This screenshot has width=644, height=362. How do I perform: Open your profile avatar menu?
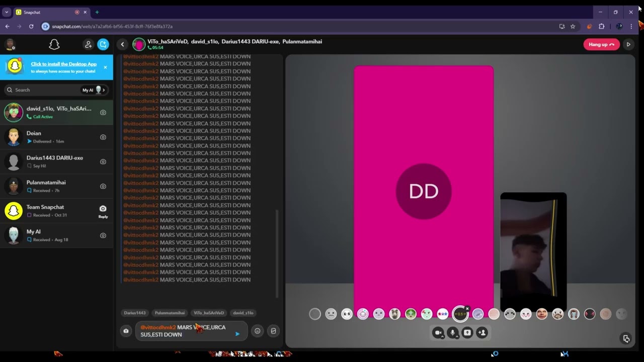(x=10, y=45)
